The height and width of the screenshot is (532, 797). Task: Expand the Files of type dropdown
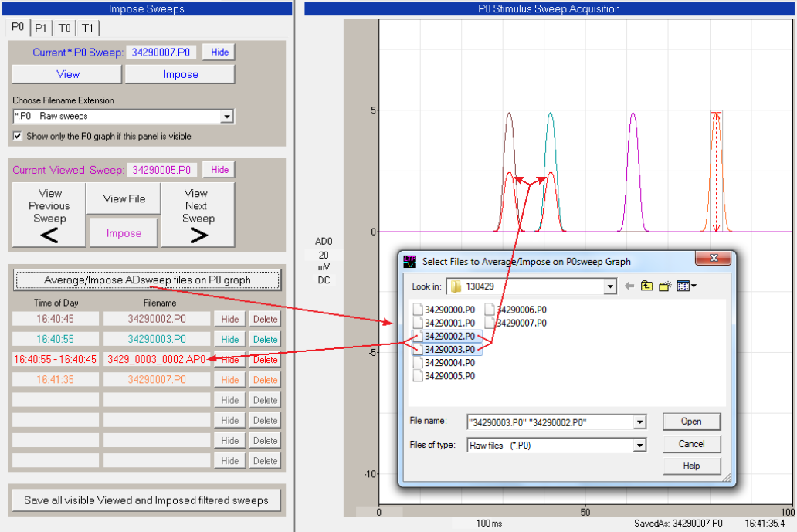click(639, 446)
